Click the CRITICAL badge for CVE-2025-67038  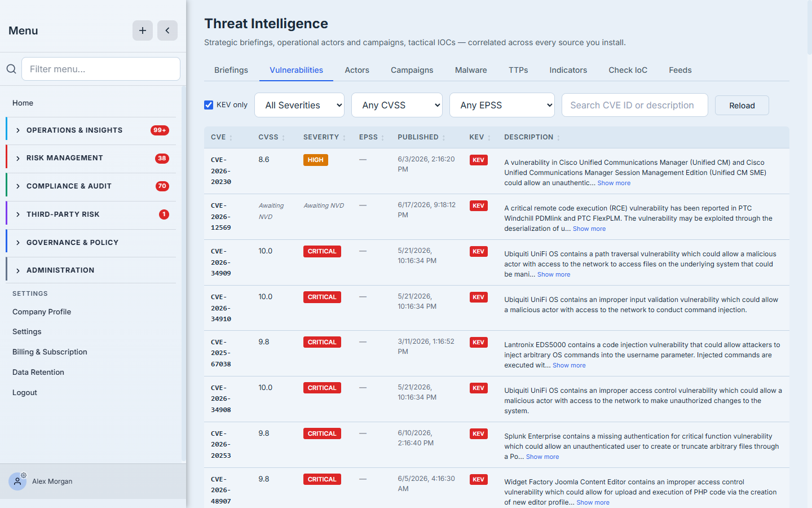click(x=322, y=343)
